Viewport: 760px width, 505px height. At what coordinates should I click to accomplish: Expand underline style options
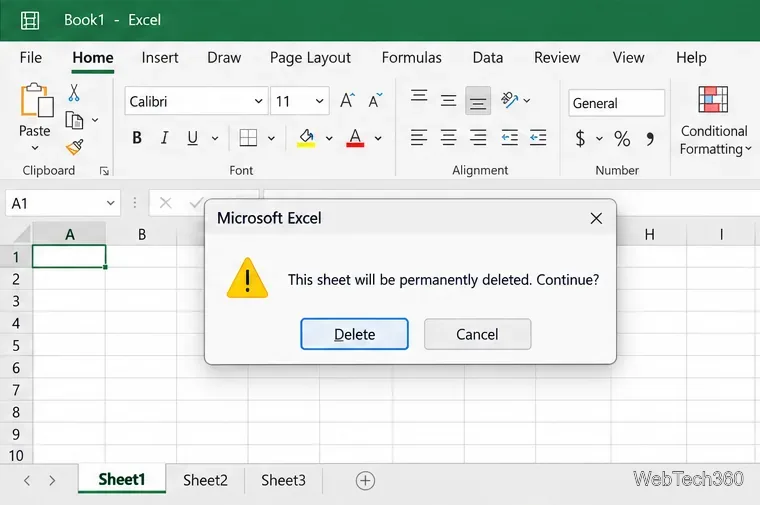tap(215, 139)
